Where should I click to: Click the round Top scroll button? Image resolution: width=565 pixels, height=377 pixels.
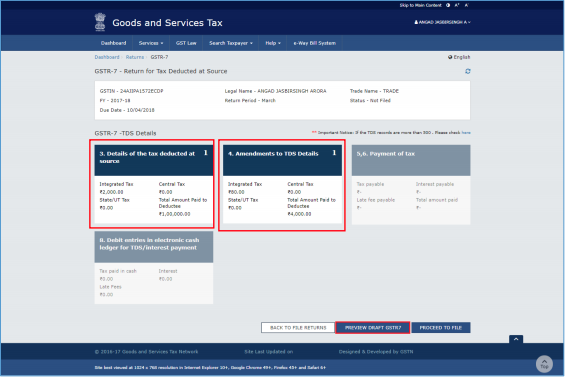click(544, 364)
